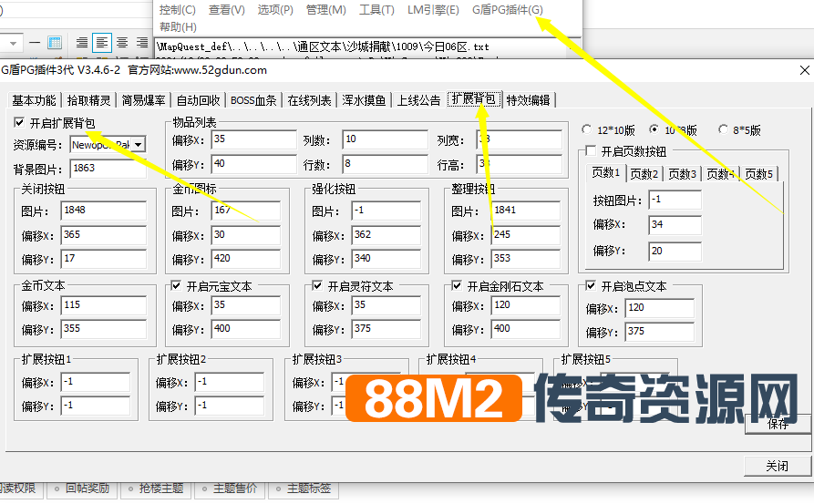This screenshot has width=814, height=504.
Task: Toggle 开启元宝文本 checkbox
Action: pos(176,285)
